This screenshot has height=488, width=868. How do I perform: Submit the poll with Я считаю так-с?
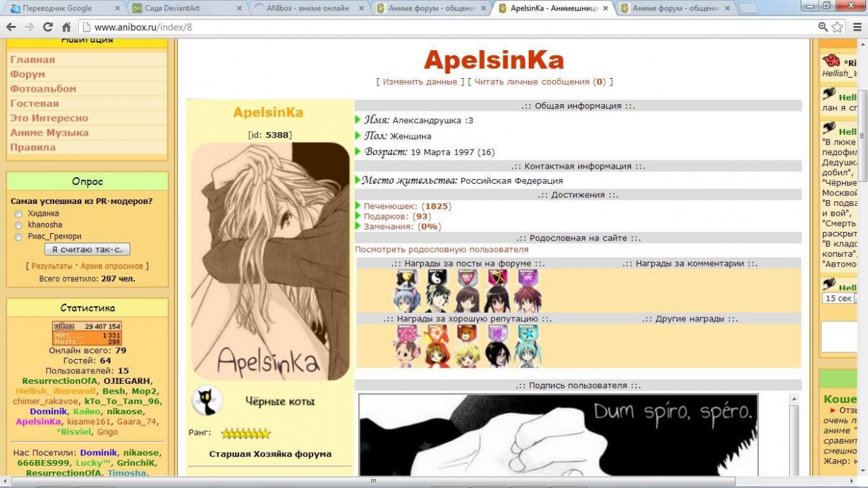click(x=87, y=250)
